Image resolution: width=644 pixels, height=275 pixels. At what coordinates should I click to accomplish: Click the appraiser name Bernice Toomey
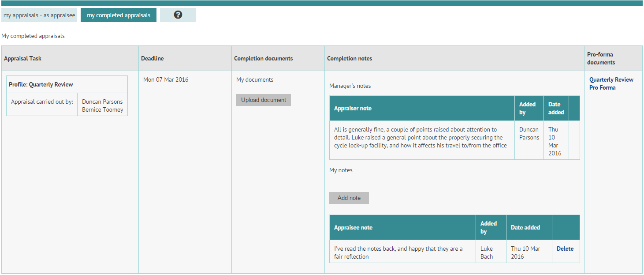(x=102, y=109)
